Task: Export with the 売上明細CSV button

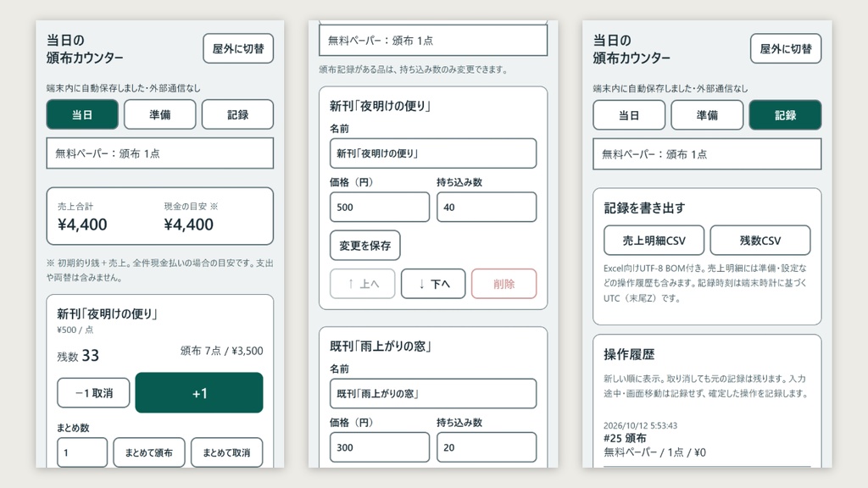Action: point(654,240)
